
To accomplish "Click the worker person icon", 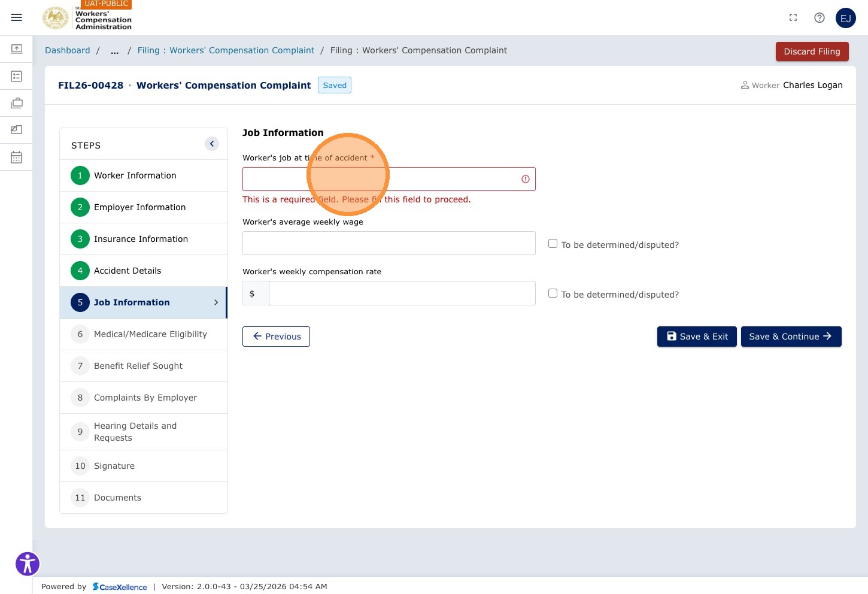I will (x=745, y=85).
